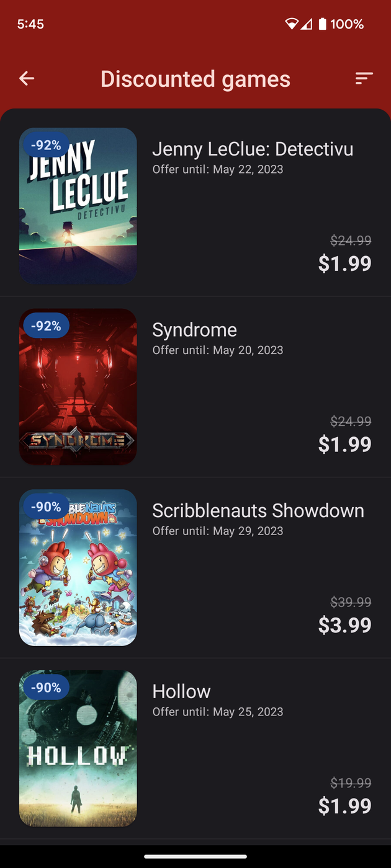This screenshot has height=868, width=391.
Task: Tap the bottom navigation gesture bar
Action: [195, 857]
